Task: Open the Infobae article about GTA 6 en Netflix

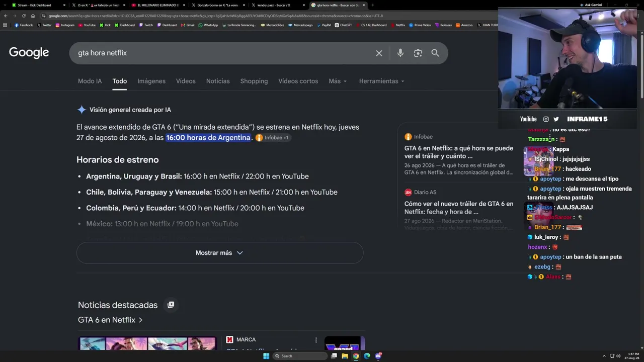Action: pyautogui.click(x=459, y=152)
